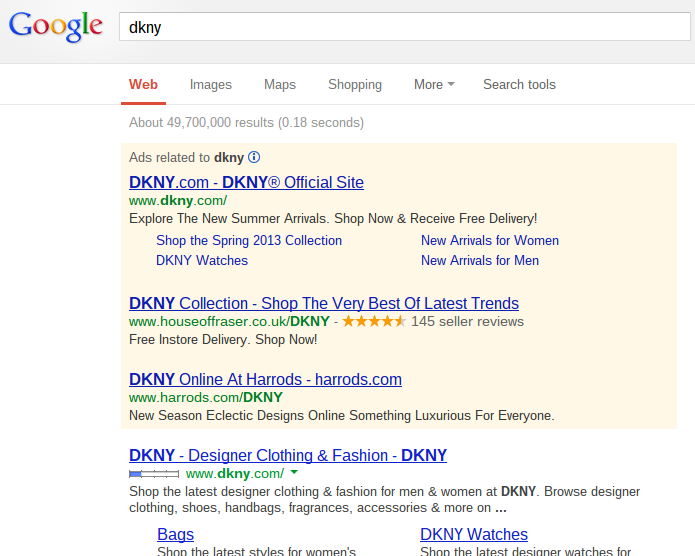Viewport: 695px width, 556px height.
Task: Open New Arrivals for Women link
Action: pyautogui.click(x=490, y=240)
